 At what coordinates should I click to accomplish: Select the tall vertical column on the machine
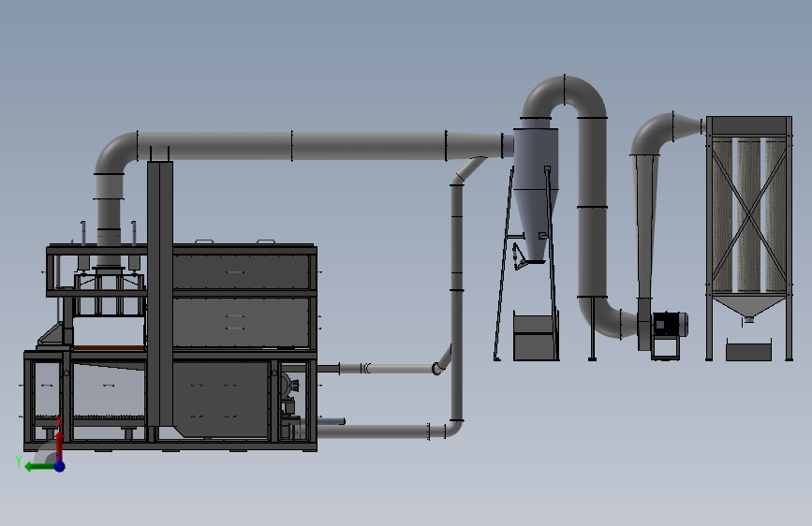point(160,294)
